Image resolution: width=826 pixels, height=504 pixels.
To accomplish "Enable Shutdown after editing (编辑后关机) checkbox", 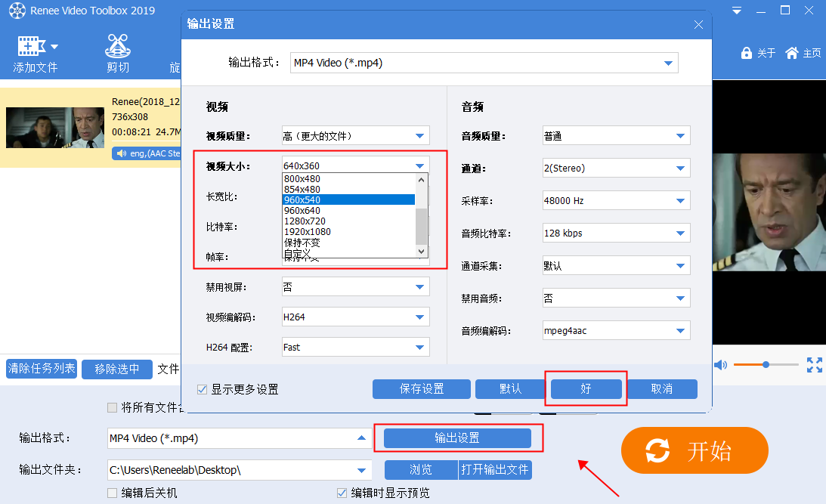I will (113, 493).
